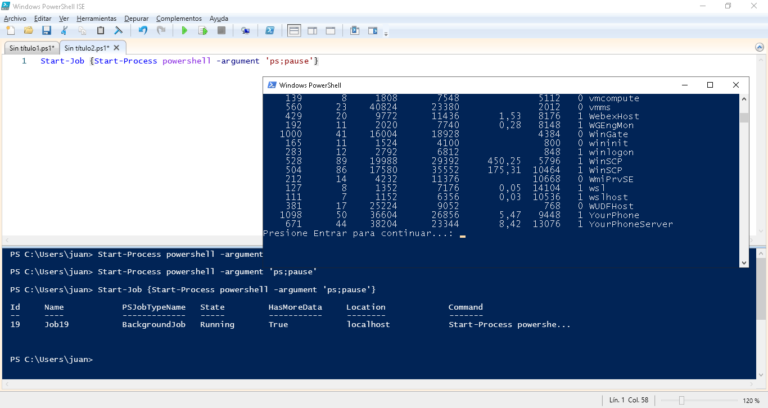Screen dimensions: 768x408
Task: Click the Clear Console pane icon
Action: pos(118,31)
